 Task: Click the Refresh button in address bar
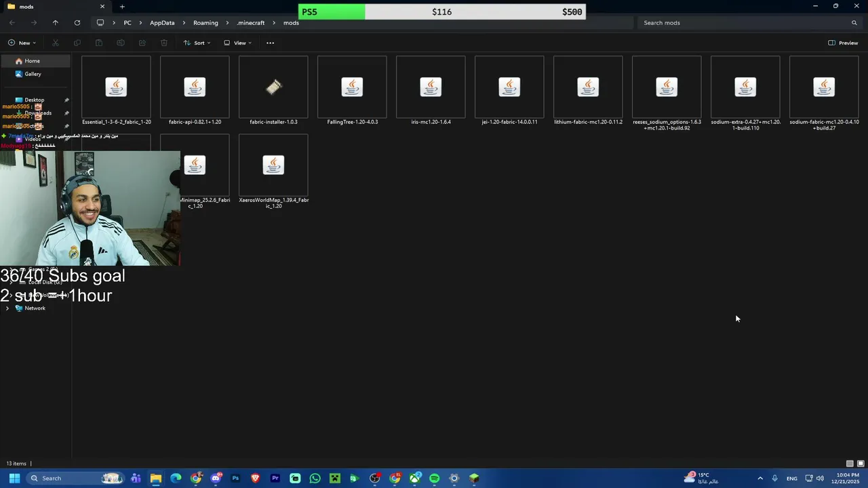coord(77,22)
